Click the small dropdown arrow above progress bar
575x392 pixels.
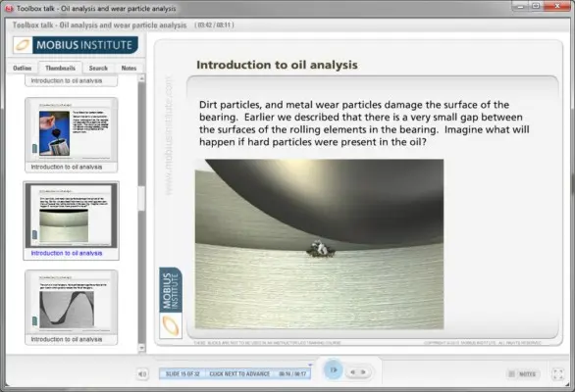pyautogui.click(x=310, y=365)
